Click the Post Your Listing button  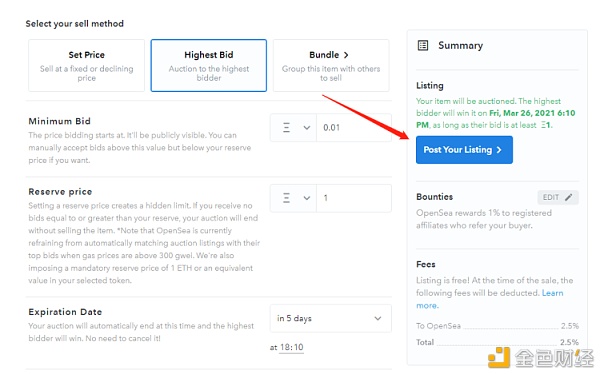(464, 150)
